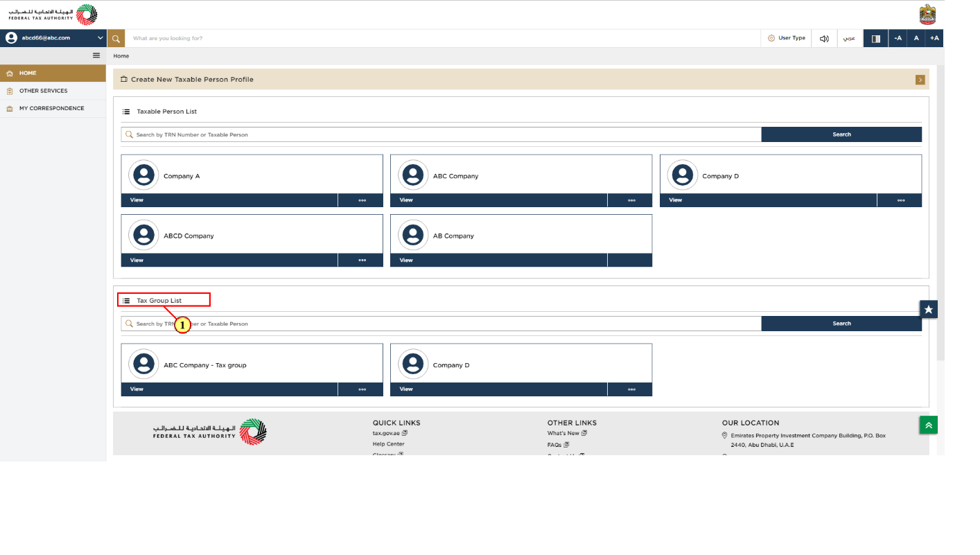Click the location pin icon in footer
Image resolution: width=980 pixels, height=555 pixels.
coord(725,436)
